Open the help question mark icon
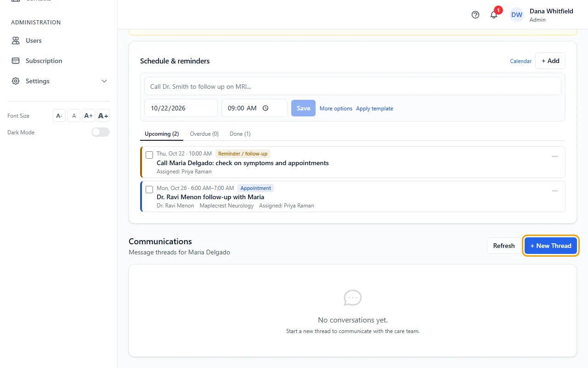 [x=475, y=15]
